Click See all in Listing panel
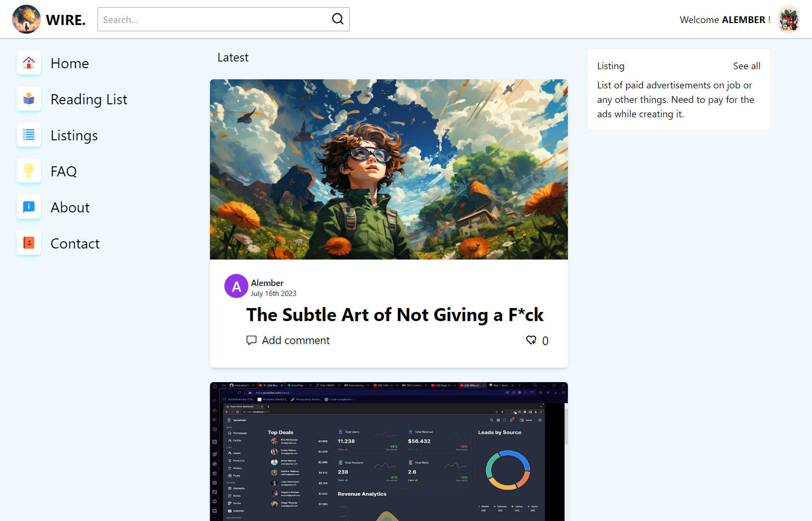The image size is (812, 521). click(x=746, y=66)
